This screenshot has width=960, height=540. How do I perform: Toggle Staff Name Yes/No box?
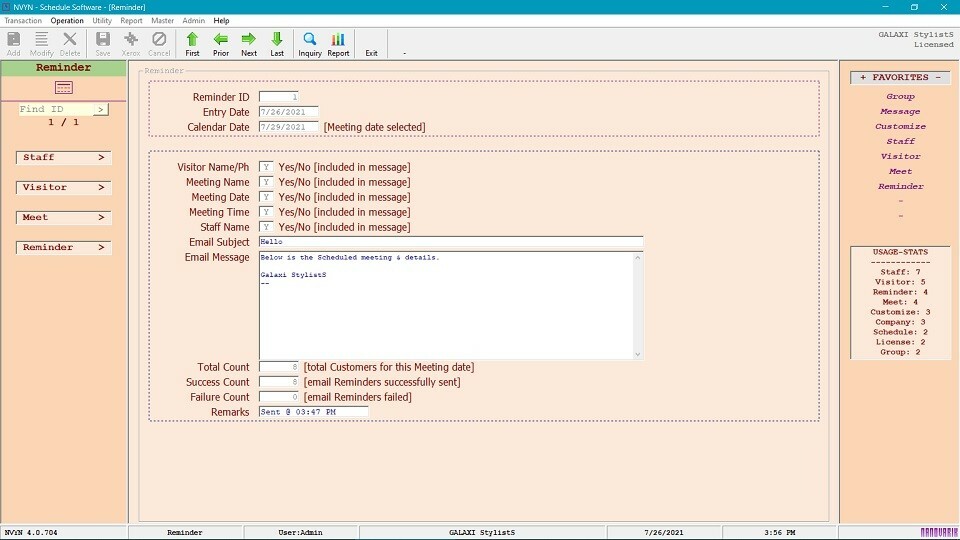click(266, 227)
